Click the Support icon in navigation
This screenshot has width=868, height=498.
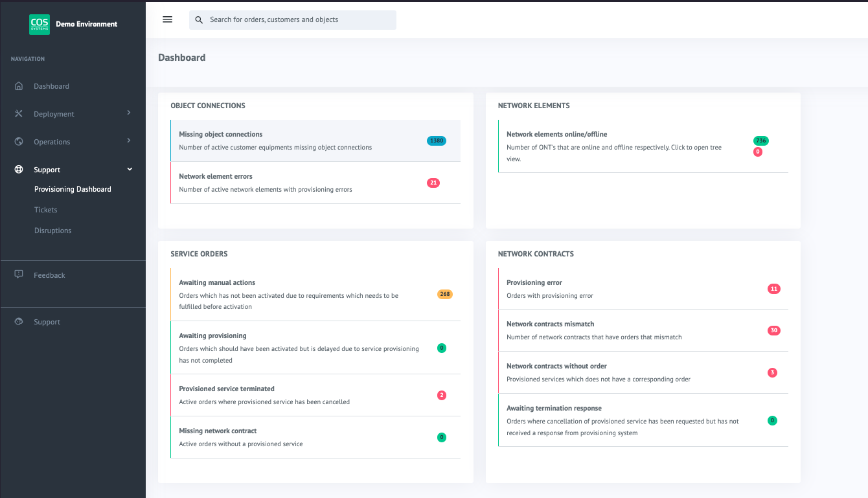[19, 169]
